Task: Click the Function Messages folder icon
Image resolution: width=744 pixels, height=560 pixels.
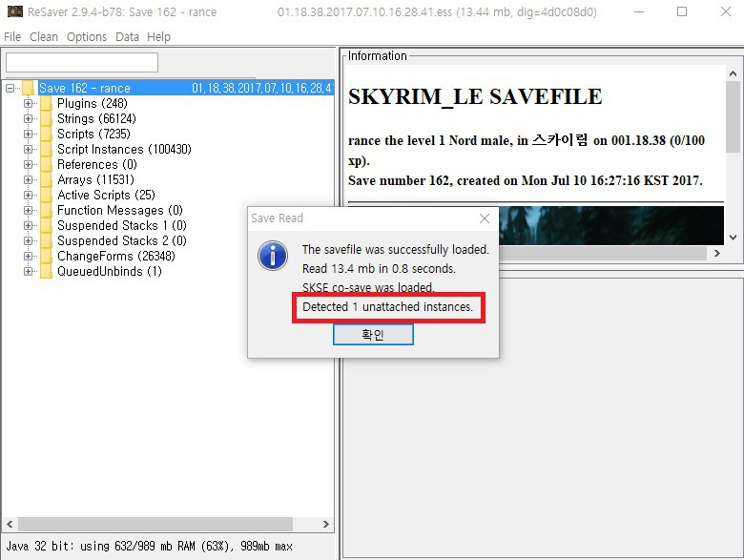Action: point(46,210)
